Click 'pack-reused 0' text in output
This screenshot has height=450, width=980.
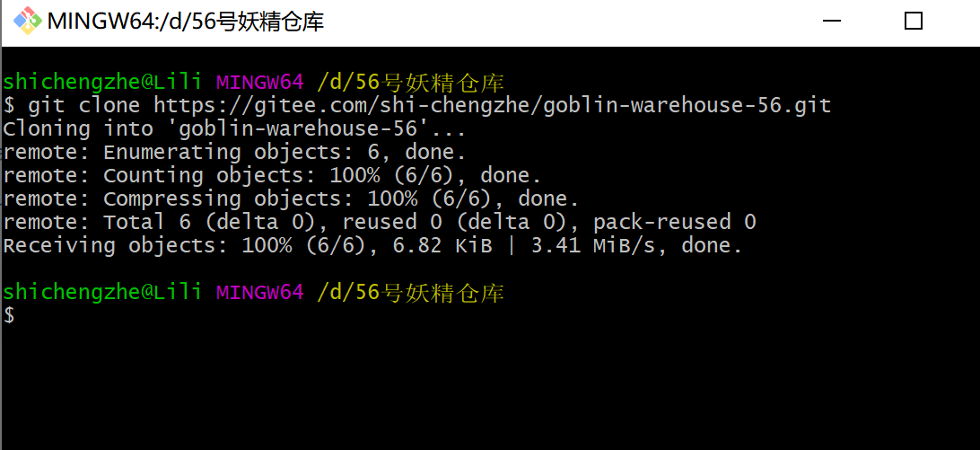[675, 222]
